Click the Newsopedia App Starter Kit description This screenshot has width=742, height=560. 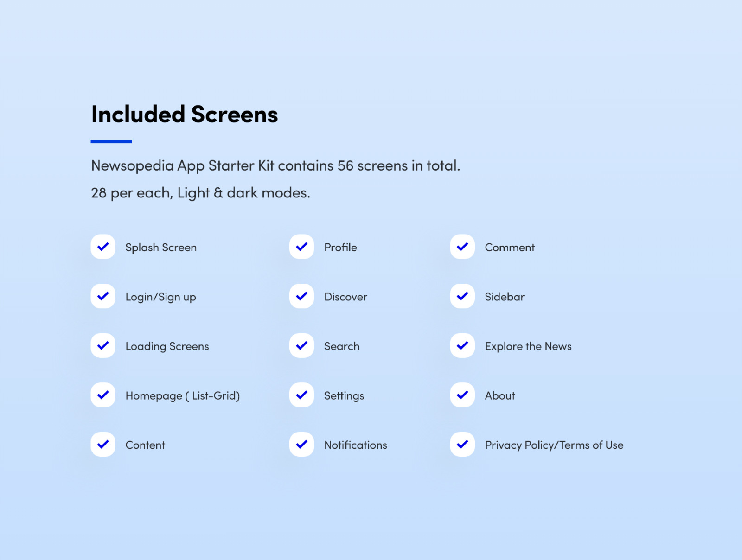(x=275, y=165)
